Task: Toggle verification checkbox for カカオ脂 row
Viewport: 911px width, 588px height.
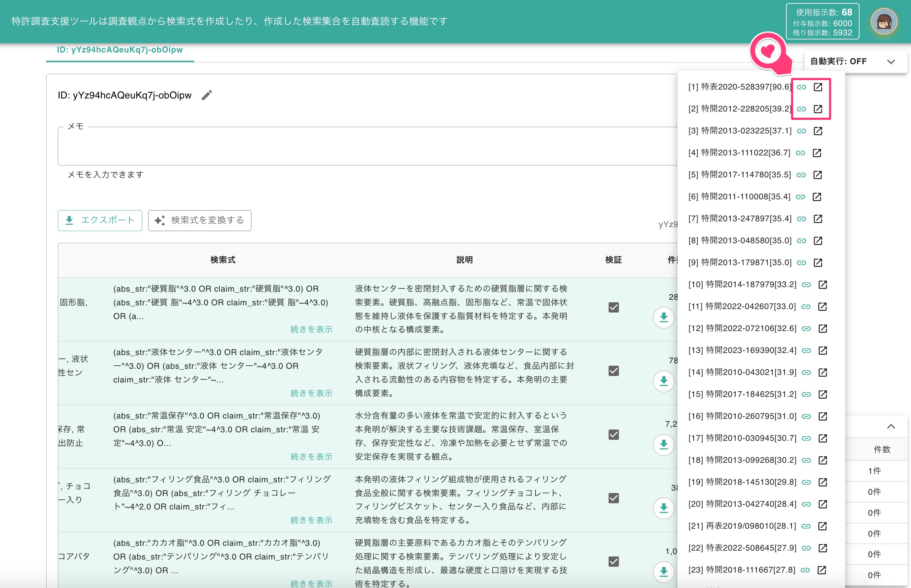Action: (x=613, y=562)
